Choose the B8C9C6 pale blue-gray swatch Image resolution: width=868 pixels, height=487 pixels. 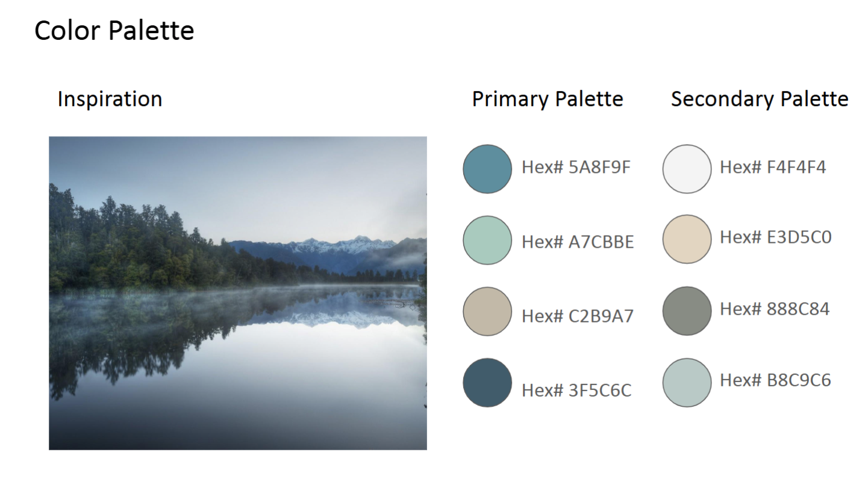point(687,382)
